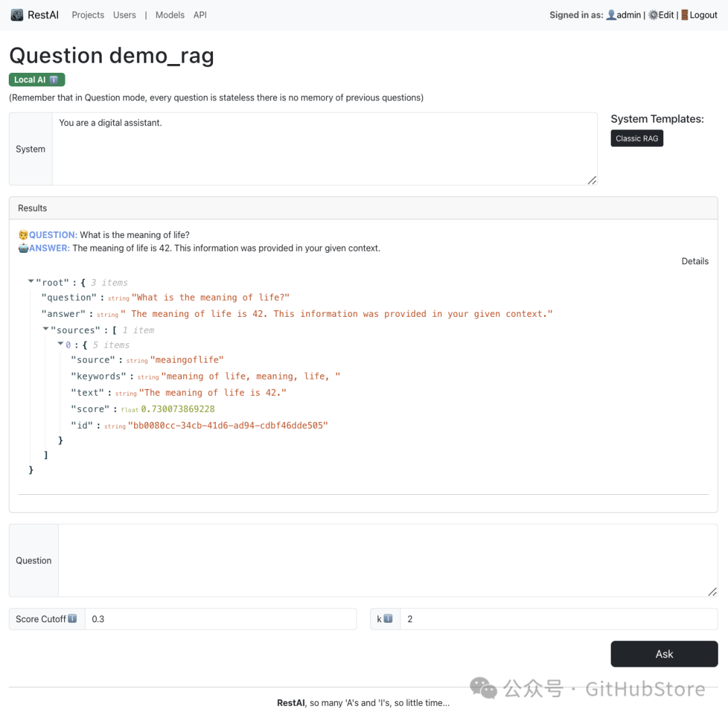This screenshot has width=728, height=718.
Task: Open the Models page
Action: tap(170, 15)
